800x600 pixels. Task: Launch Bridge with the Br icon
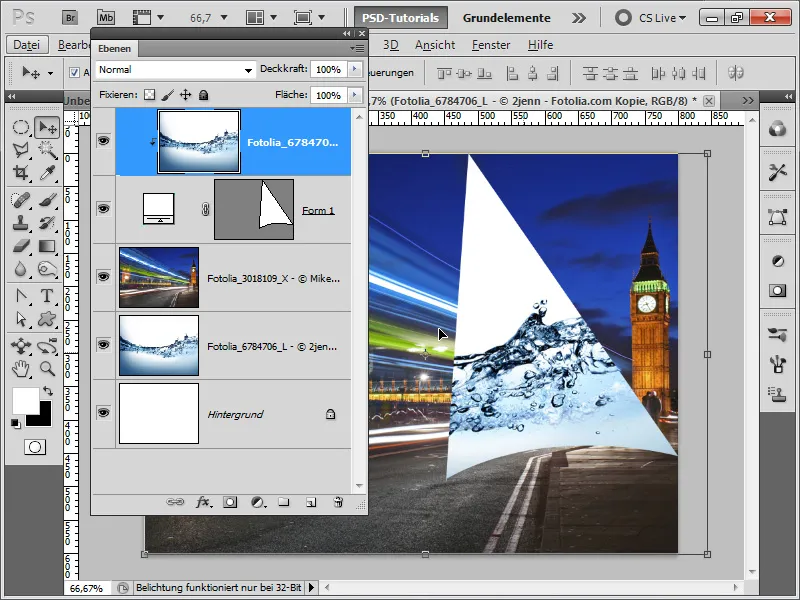pos(70,17)
